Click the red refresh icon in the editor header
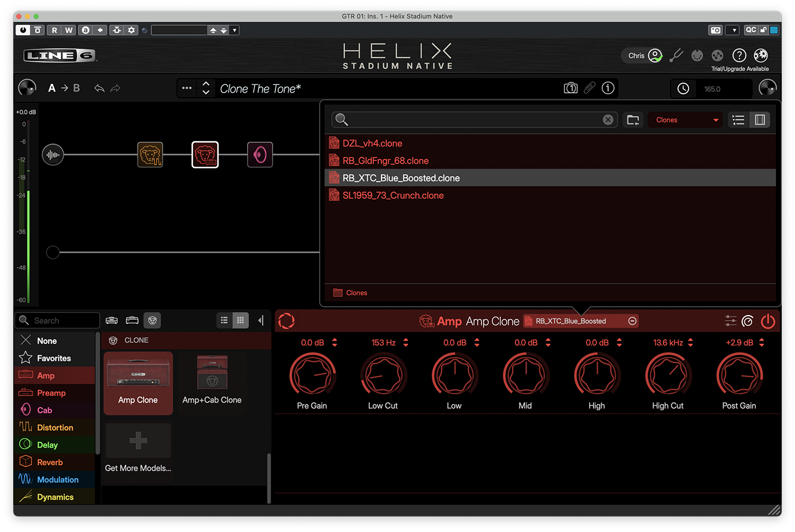Viewport: 795px width, 532px height. [x=287, y=321]
